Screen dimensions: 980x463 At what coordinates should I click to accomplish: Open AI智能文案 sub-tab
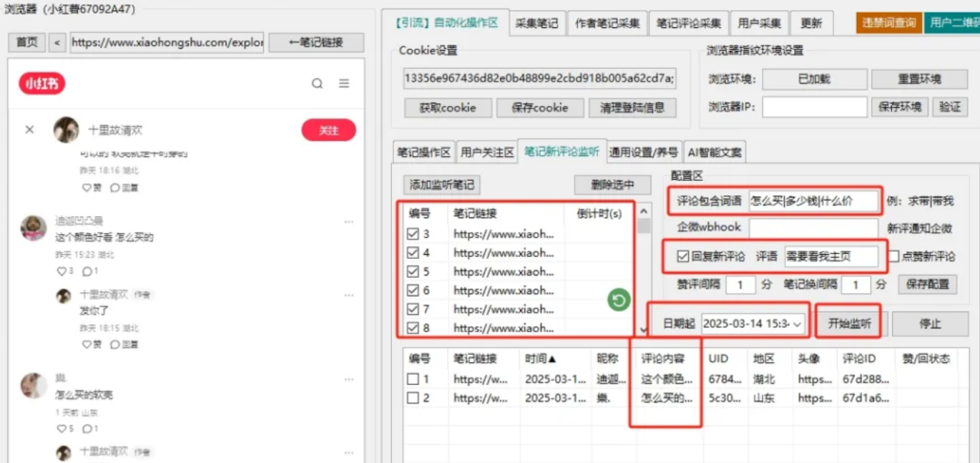[x=715, y=152]
